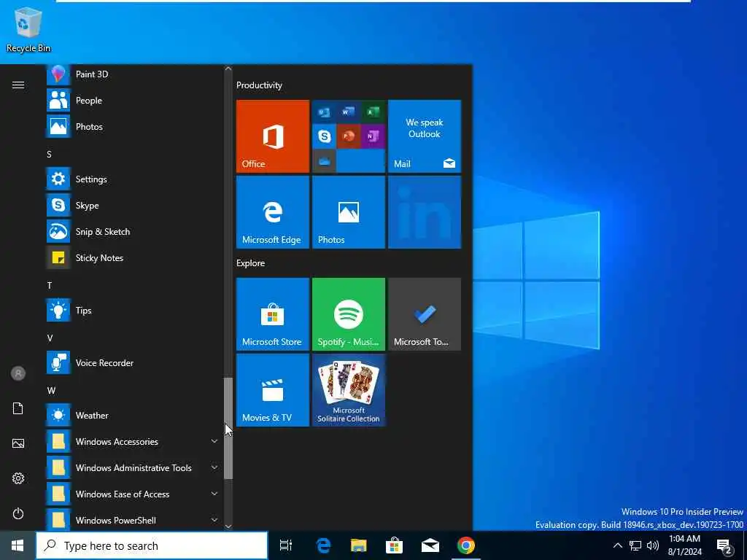Image resolution: width=747 pixels, height=560 pixels.
Task: Jump to letter S section header
Action: [49, 154]
